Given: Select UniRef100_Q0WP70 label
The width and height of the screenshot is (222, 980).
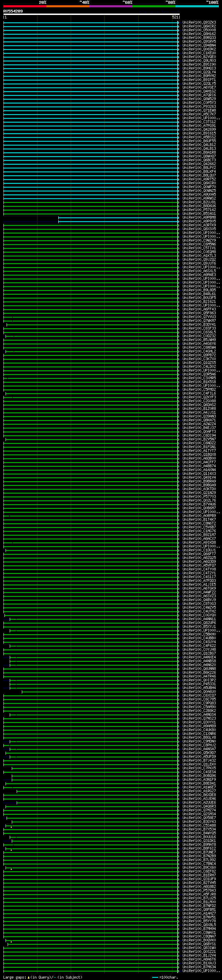Looking at the screenshot, I should point(199,187).
